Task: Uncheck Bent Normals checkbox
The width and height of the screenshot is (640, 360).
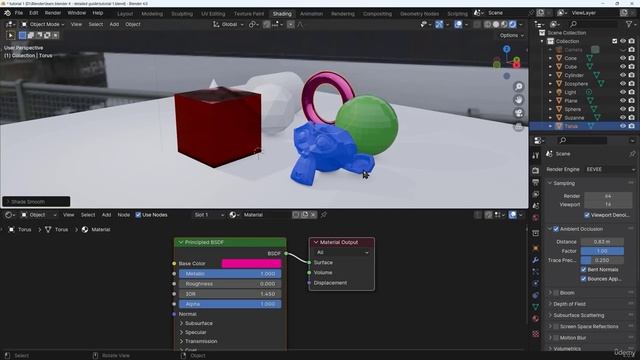Action: 583,269
